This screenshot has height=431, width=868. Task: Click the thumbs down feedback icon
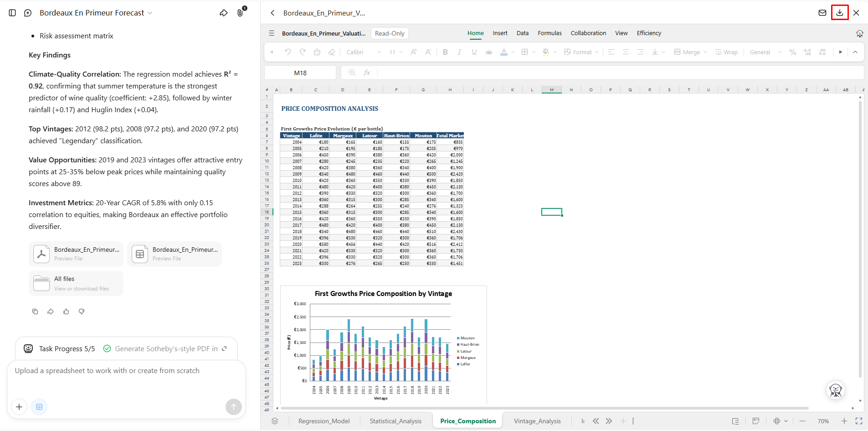coord(82,312)
